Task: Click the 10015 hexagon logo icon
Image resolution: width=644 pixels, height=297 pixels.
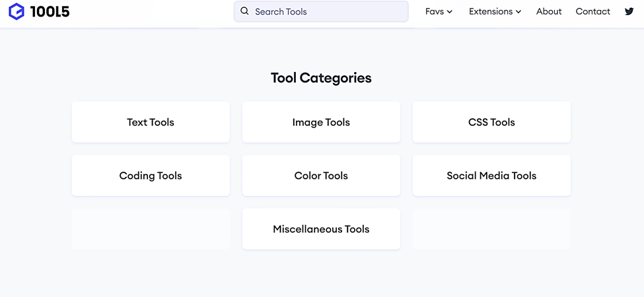Action: pos(17,11)
